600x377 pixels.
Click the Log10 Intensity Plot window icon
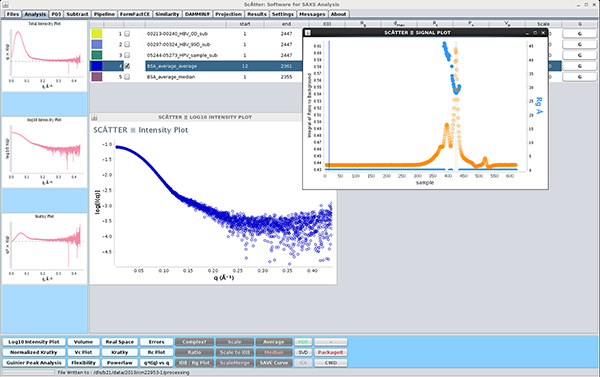point(95,118)
